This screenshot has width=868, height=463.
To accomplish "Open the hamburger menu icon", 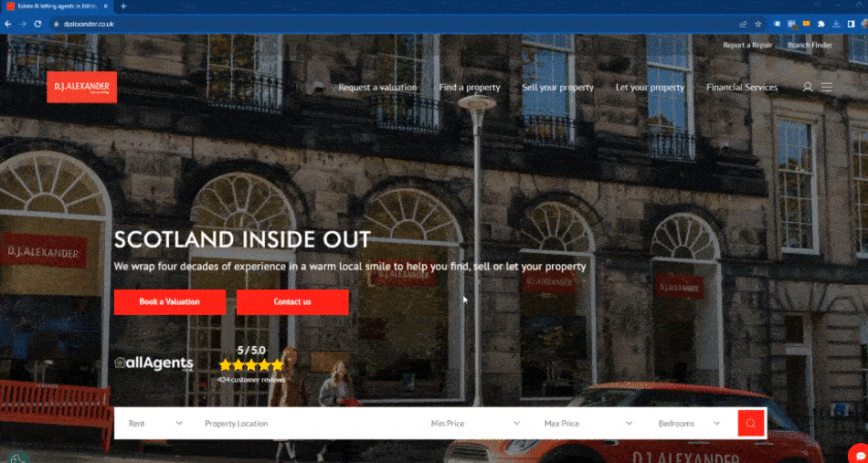I will coord(827,88).
